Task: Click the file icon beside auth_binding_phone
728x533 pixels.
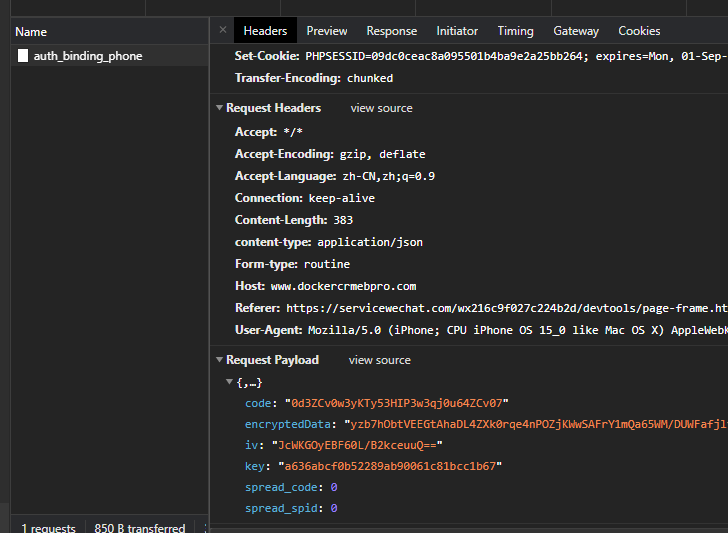Action: point(23,56)
